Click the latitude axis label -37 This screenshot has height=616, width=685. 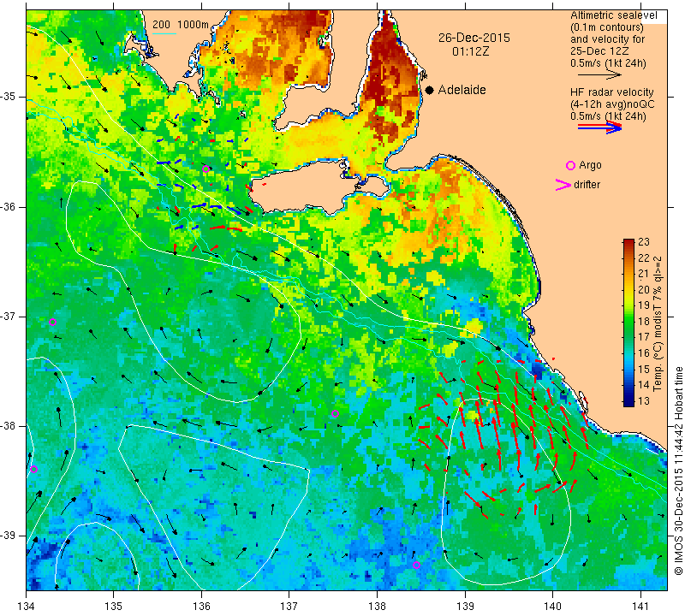coord(9,316)
